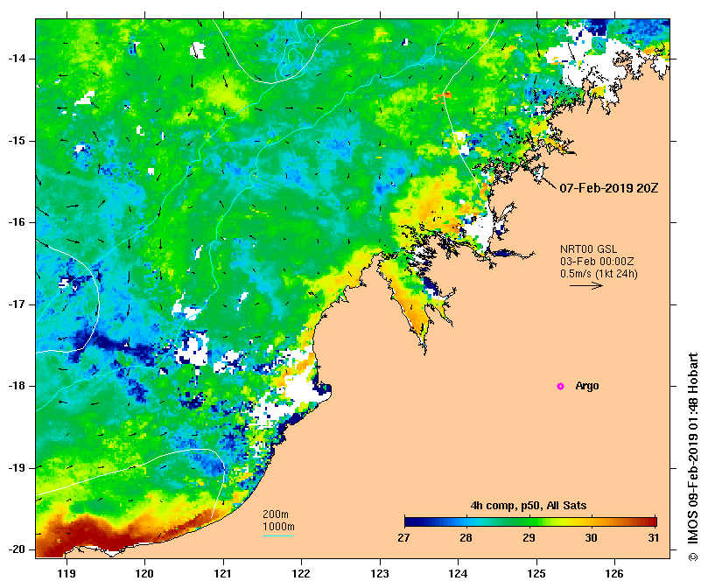The width and height of the screenshot is (708, 588).
Task: Click the cyan 1000m contour legend line
Action: 278,536
